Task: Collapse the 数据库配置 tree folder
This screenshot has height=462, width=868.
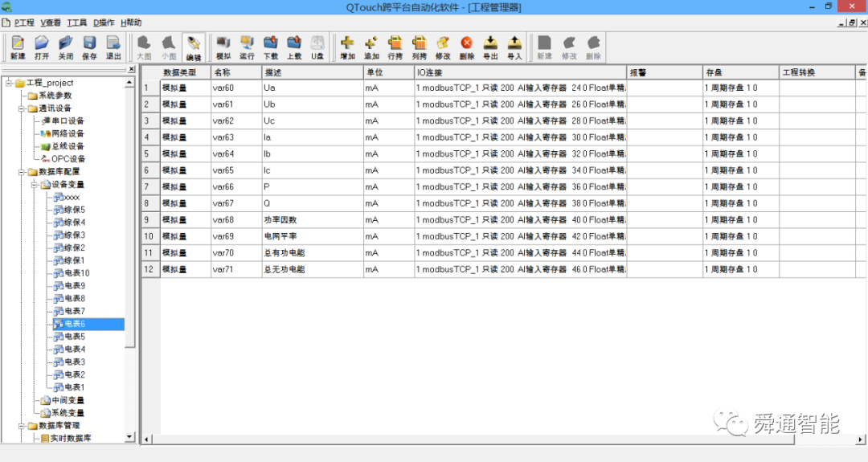Action: point(22,172)
